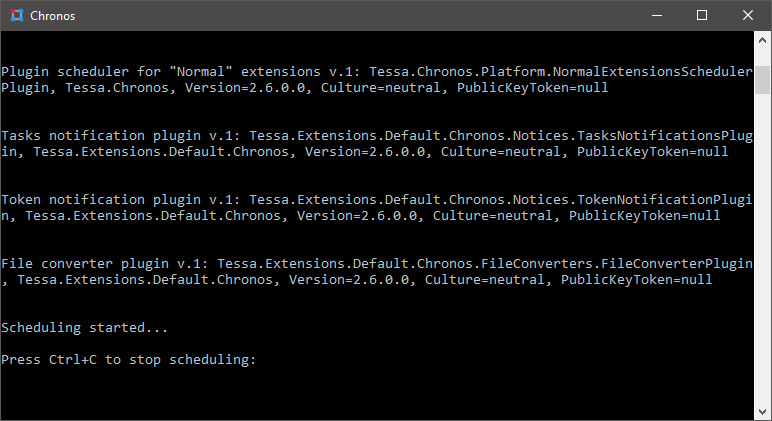Screen dimensions: 772x421
Task: Click the "Scheduling started..." console line
Action: coord(85,327)
